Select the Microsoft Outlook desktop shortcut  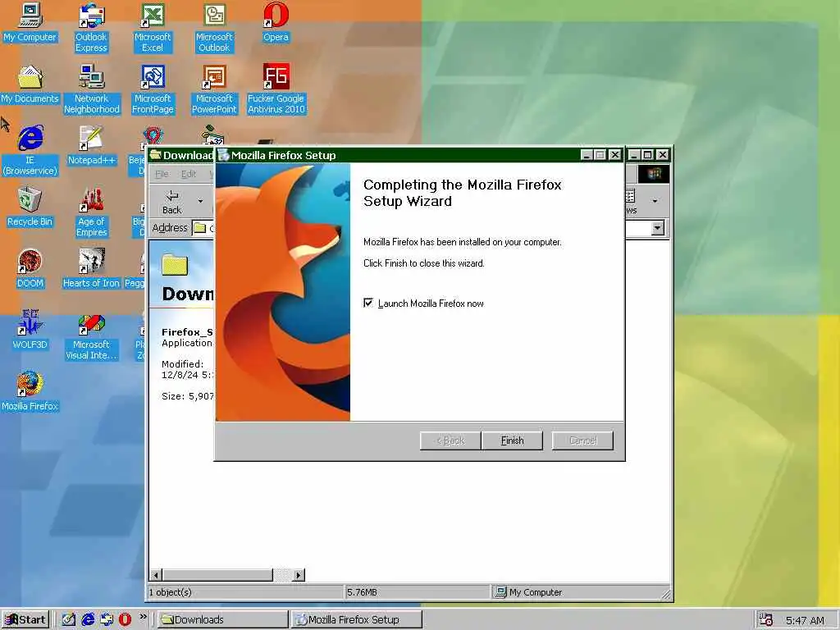click(x=214, y=28)
